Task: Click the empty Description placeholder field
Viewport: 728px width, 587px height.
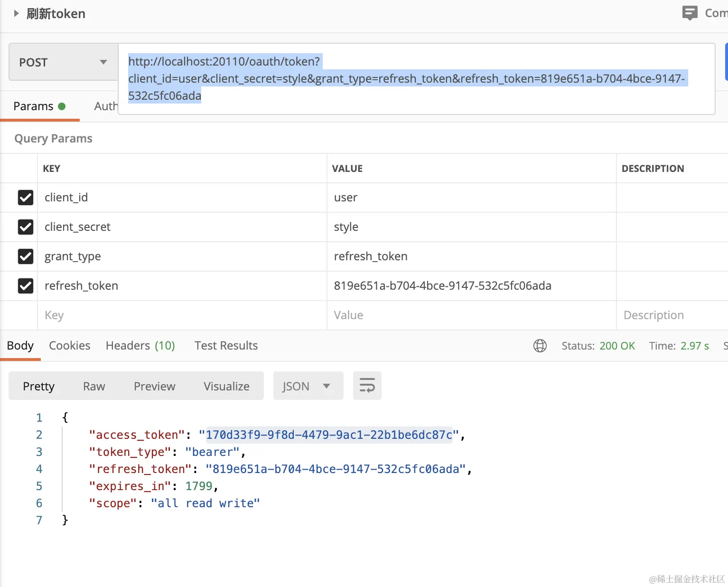Action: pyautogui.click(x=672, y=315)
